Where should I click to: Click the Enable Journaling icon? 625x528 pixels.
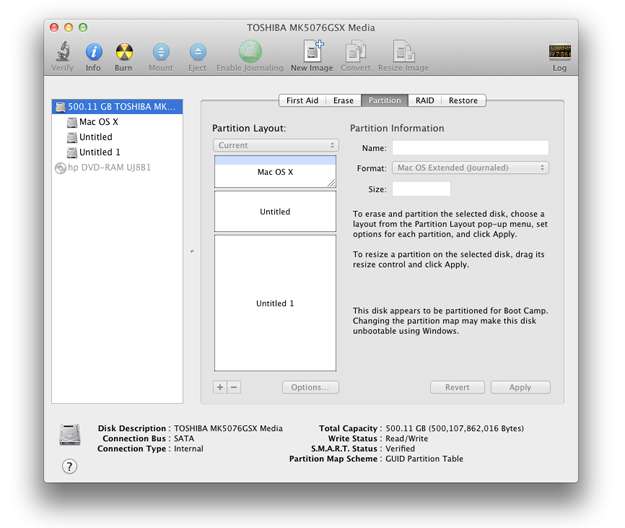pyautogui.click(x=249, y=52)
